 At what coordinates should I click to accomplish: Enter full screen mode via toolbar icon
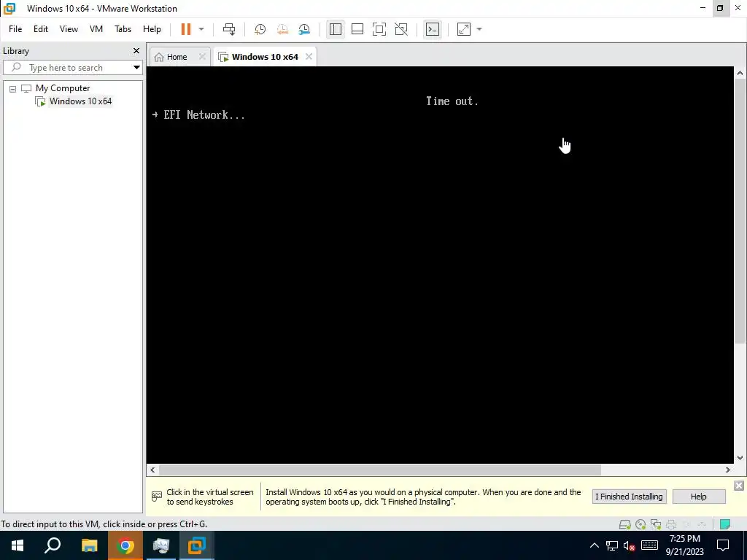tap(379, 29)
